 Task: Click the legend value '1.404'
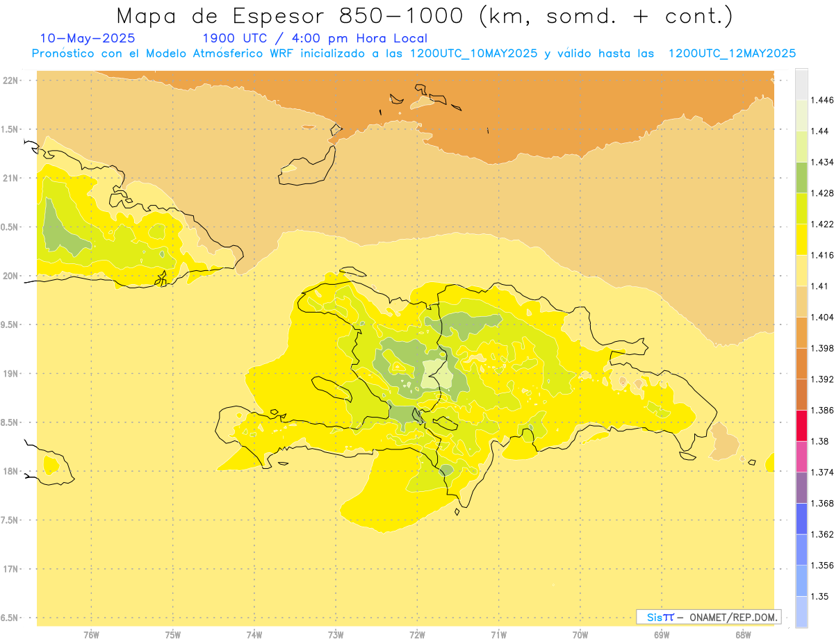pos(824,317)
